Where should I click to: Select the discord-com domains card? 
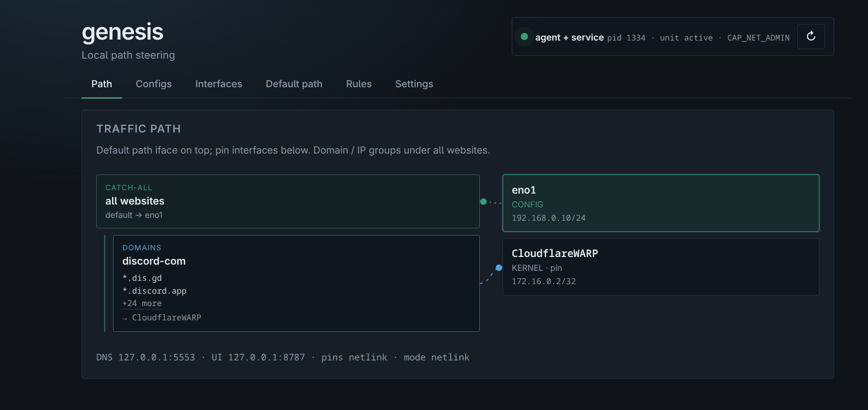[x=296, y=283]
